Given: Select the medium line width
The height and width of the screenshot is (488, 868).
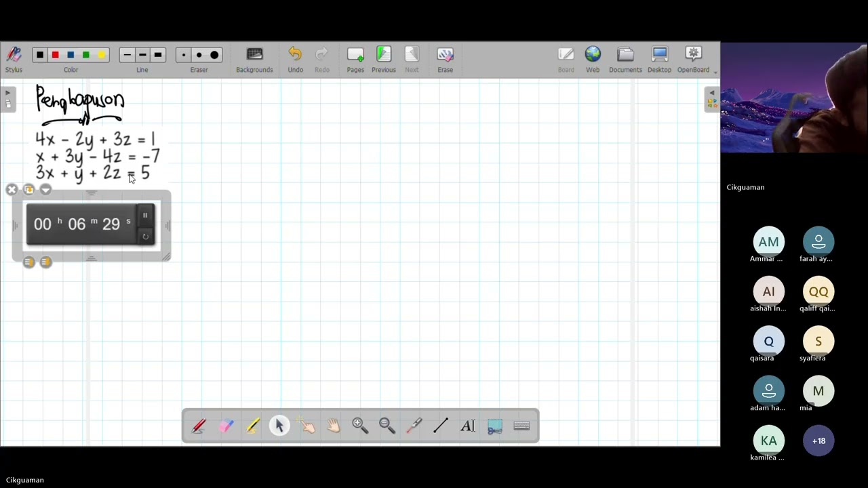Looking at the screenshot, I should click(142, 55).
